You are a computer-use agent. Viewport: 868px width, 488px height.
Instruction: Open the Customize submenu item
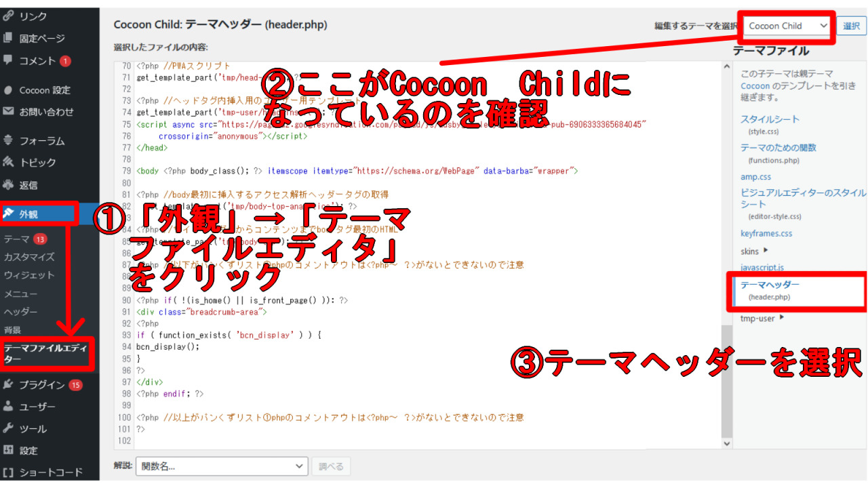click(28, 257)
